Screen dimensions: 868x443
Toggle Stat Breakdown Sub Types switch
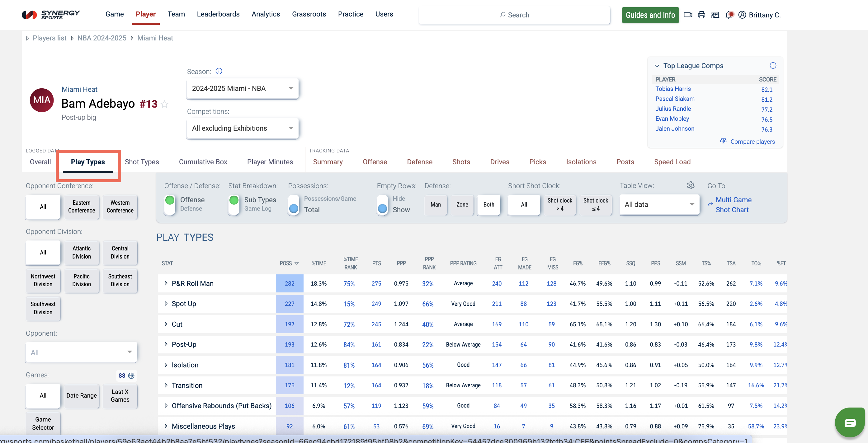tap(234, 204)
